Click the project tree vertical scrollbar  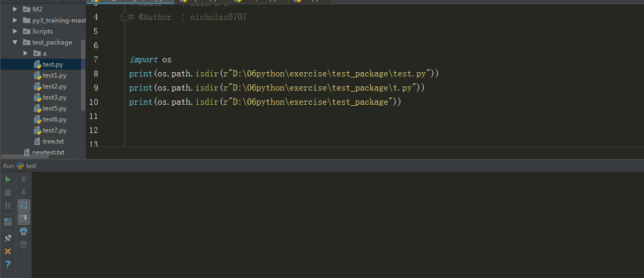click(83, 75)
